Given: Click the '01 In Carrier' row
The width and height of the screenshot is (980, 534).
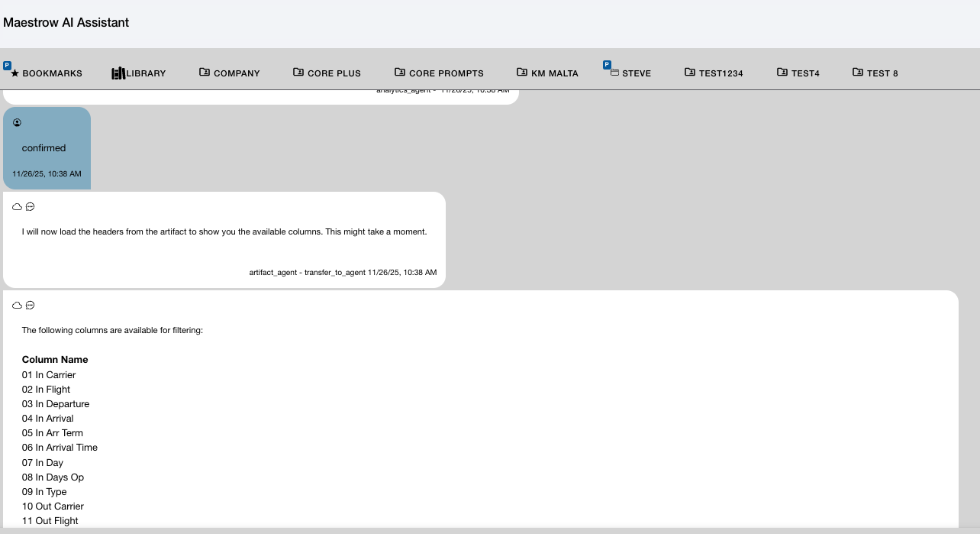Looking at the screenshot, I should (49, 375).
